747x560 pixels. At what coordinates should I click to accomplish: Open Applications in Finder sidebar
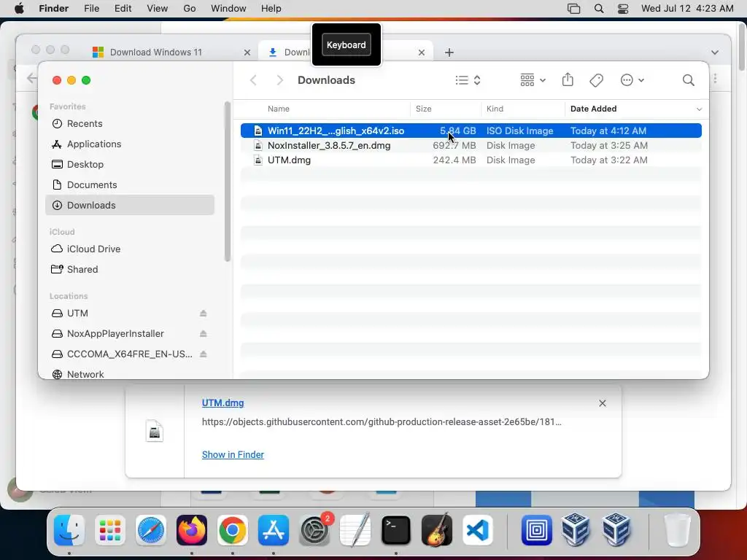tap(130, 144)
